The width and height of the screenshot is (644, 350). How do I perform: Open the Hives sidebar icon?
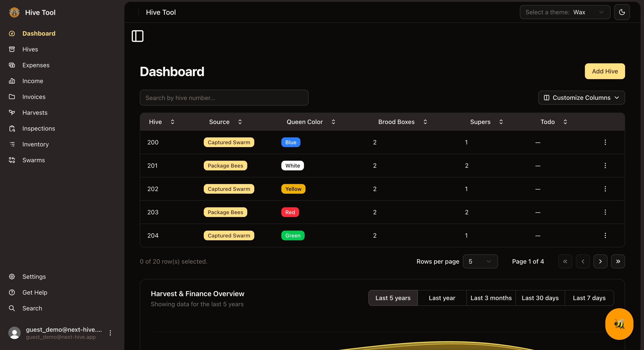point(12,49)
